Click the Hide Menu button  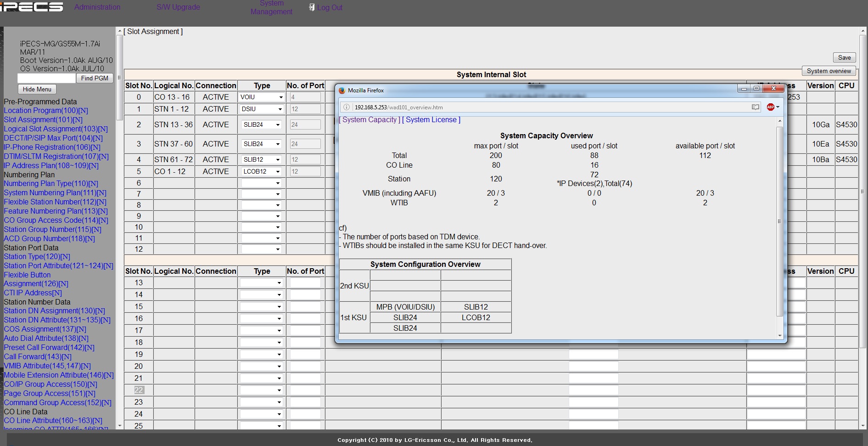point(37,89)
